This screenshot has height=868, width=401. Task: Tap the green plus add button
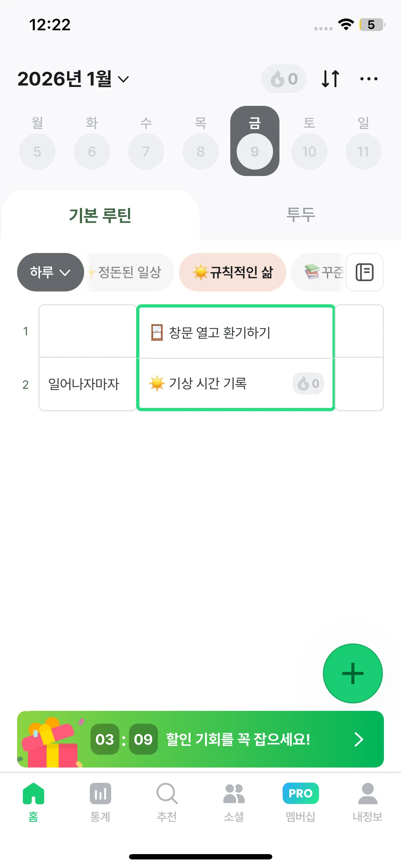(353, 673)
